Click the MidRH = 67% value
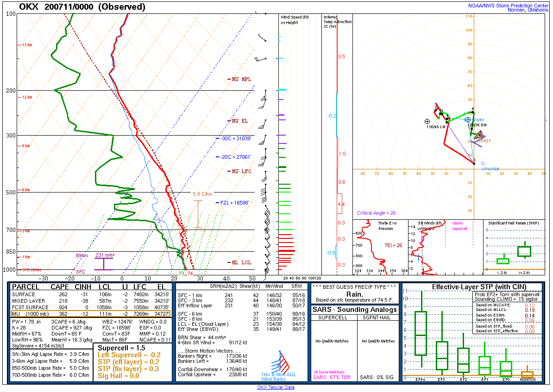The image size is (553, 392). coord(26,334)
